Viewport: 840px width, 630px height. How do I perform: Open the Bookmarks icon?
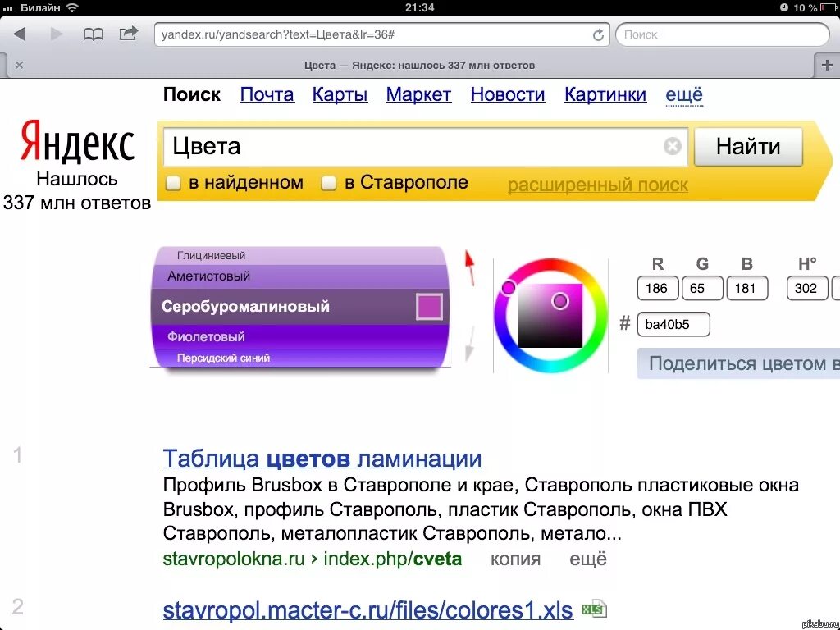(x=94, y=34)
